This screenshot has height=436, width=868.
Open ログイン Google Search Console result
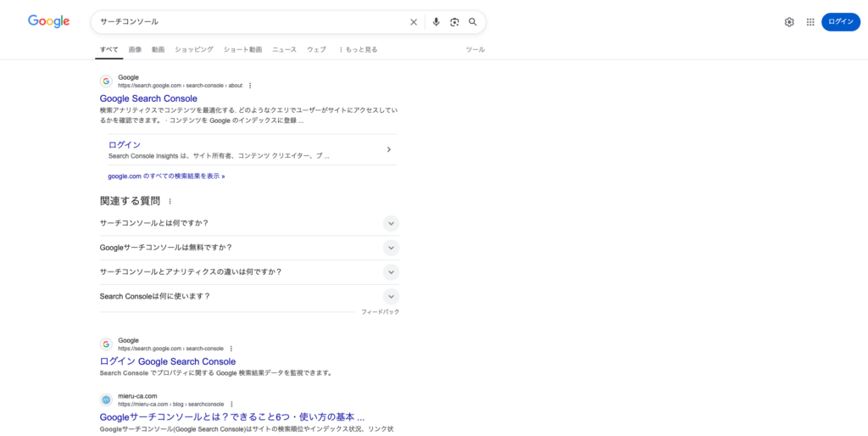click(168, 361)
